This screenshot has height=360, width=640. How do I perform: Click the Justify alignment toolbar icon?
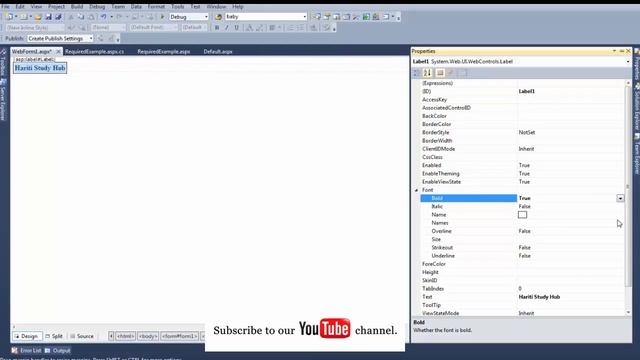[x=272, y=28]
